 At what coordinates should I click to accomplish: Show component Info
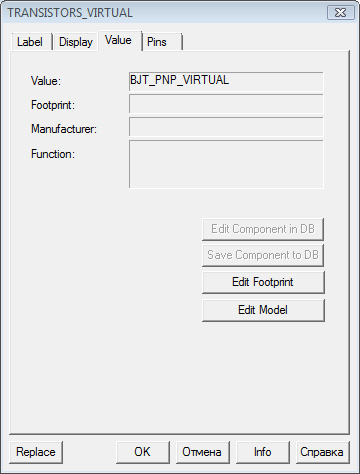[263, 452]
